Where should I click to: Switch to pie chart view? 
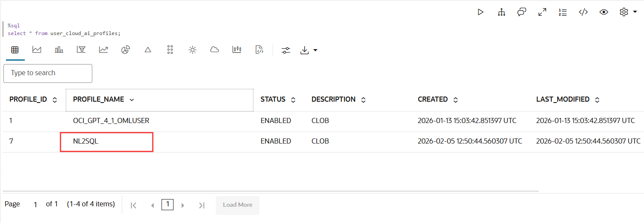126,50
